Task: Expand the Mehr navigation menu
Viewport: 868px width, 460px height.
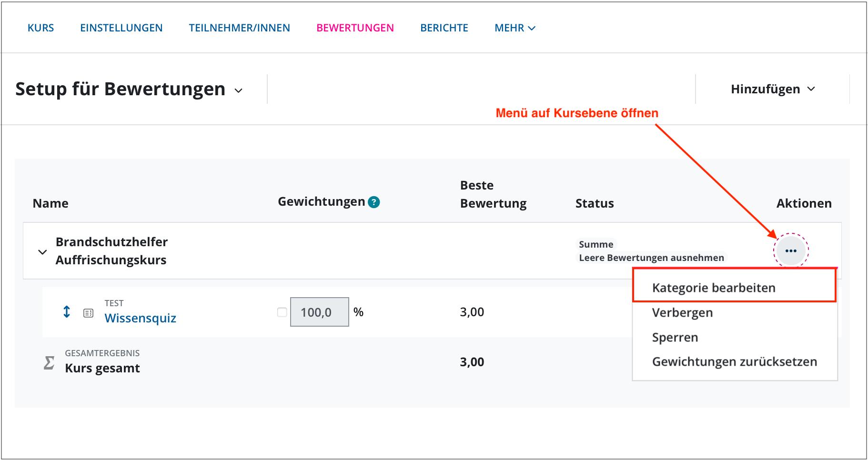Action: pos(515,28)
